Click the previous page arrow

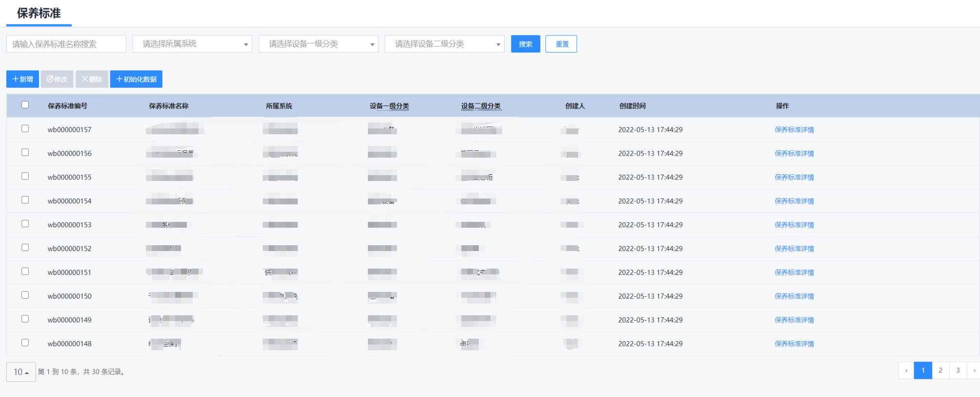(907, 371)
